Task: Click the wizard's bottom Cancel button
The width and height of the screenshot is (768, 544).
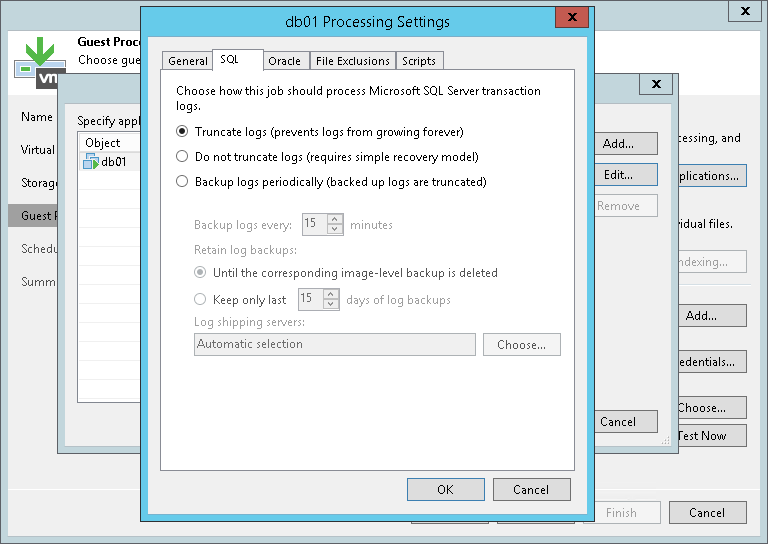Action: pyautogui.click(x=708, y=513)
